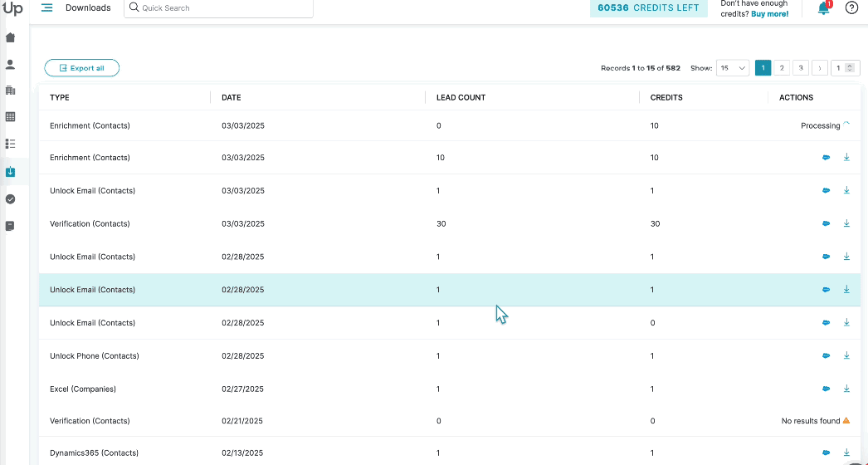Viewport: 868px width, 465px height.
Task: Select 'Excel (Companies)' type cell
Action: click(83, 389)
